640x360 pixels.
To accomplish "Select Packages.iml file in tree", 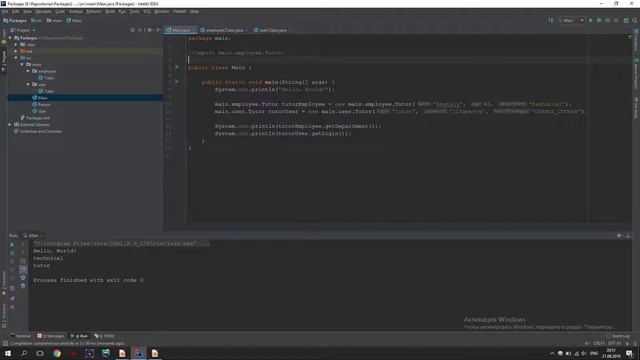I will [x=35, y=118].
